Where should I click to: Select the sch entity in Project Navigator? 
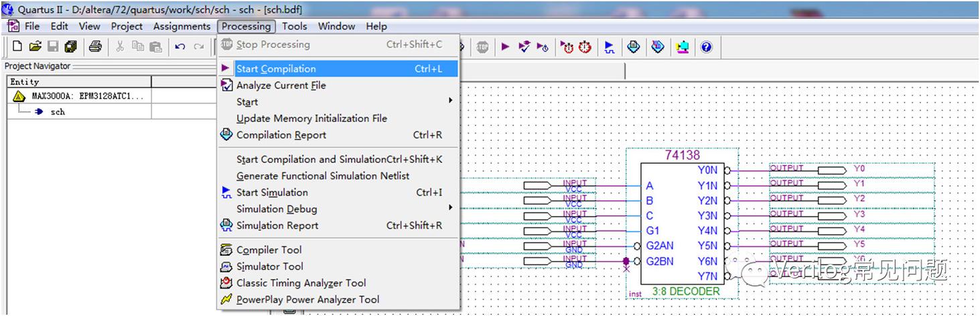[58, 112]
